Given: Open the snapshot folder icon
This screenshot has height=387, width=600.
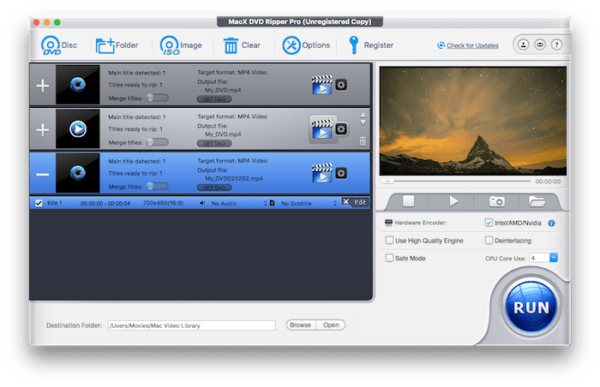Looking at the screenshot, I should point(537,201).
